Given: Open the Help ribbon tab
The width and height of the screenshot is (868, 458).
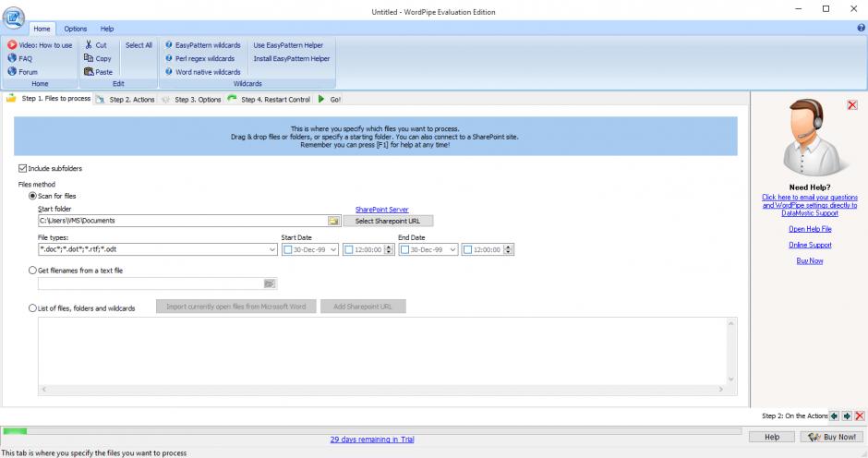Looking at the screenshot, I should click(x=107, y=29).
